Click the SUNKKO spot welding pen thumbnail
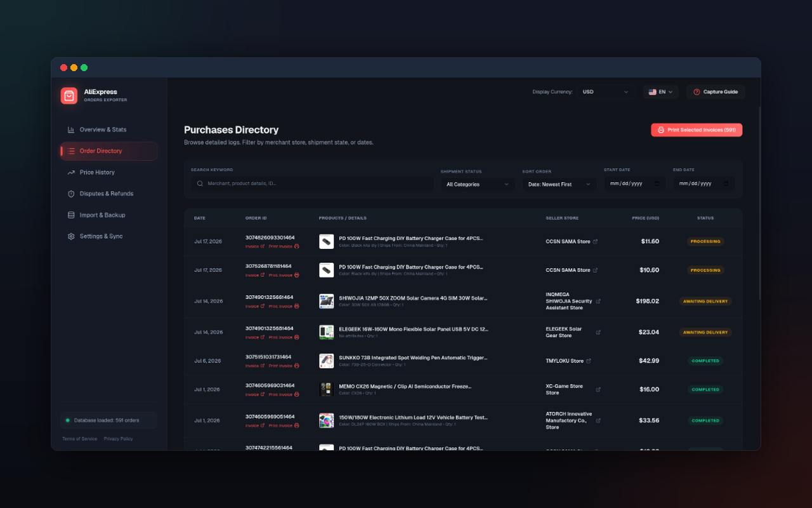This screenshot has width=812, height=508. (x=326, y=361)
